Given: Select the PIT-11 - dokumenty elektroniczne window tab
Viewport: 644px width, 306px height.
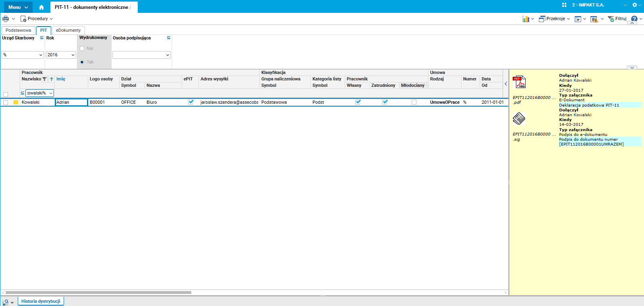Looking at the screenshot, I should click(93, 7).
